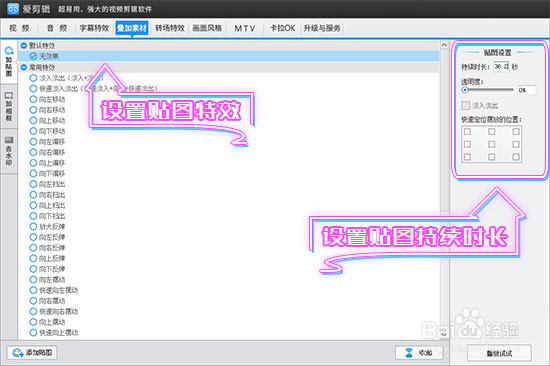Image resolution: width=550 pixels, height=366 pixels.
Task: Select the 向右移动 effect
Action: click(33, 110)
